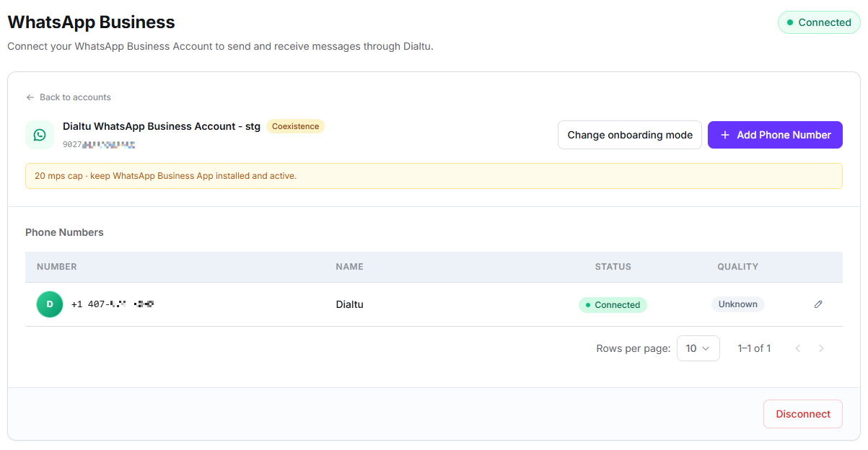Go to next page arrow in pagination

tap(821, 348)
